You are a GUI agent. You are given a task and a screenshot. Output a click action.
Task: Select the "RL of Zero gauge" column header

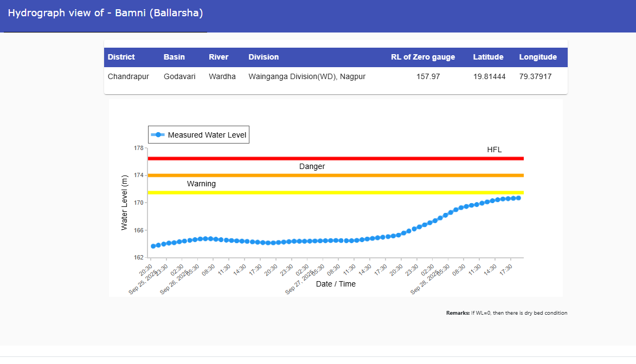point(423,57)
